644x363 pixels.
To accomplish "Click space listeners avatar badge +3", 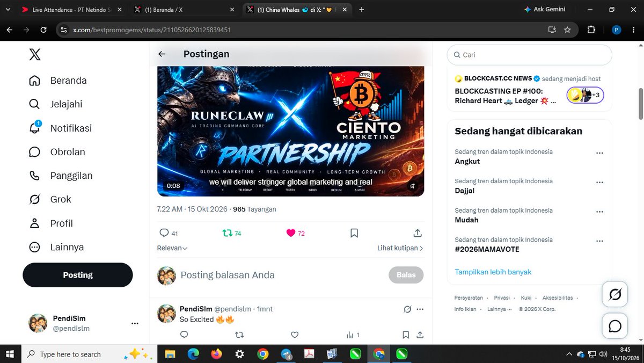I will pos(586,96).
